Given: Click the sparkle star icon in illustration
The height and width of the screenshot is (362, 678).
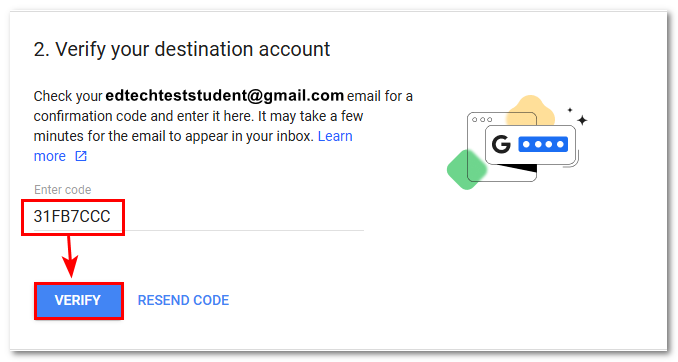Looking at the screenshot, I should [582, 120].
